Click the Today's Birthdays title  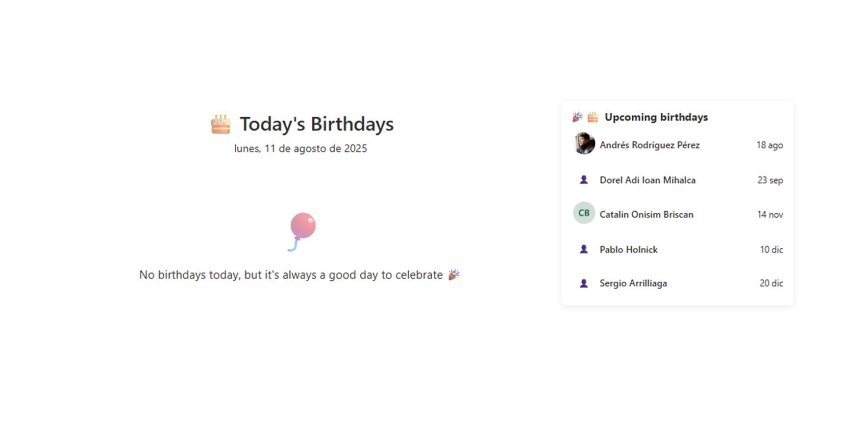point(316,124)
